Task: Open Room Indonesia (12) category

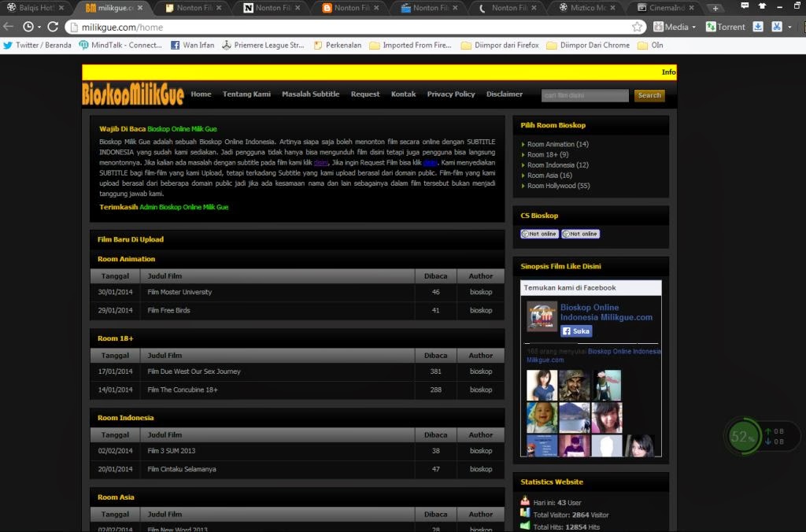Action: (558, 165)
